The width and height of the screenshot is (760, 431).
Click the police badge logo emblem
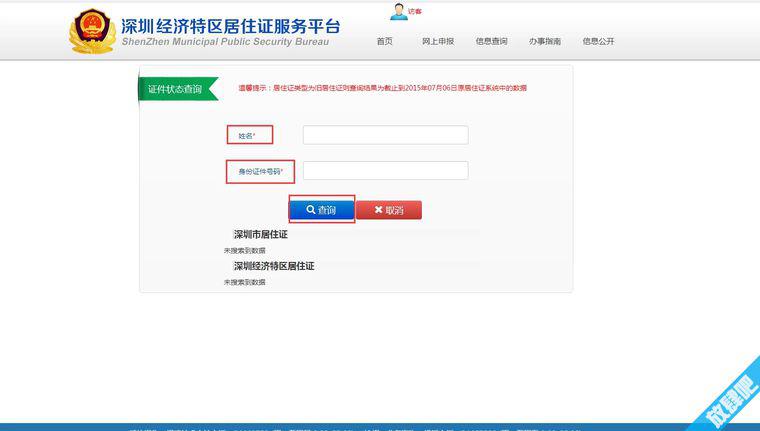coord(92,31)
